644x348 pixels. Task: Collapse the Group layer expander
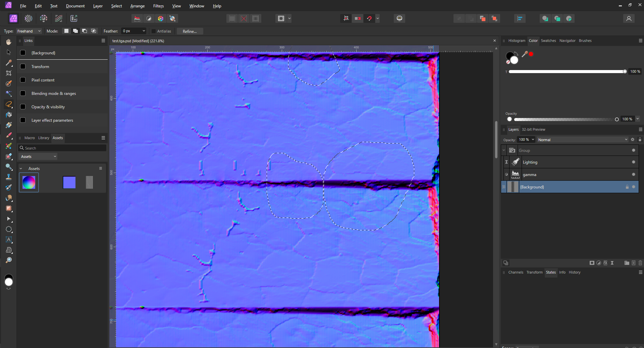click(x=504, y=151)
